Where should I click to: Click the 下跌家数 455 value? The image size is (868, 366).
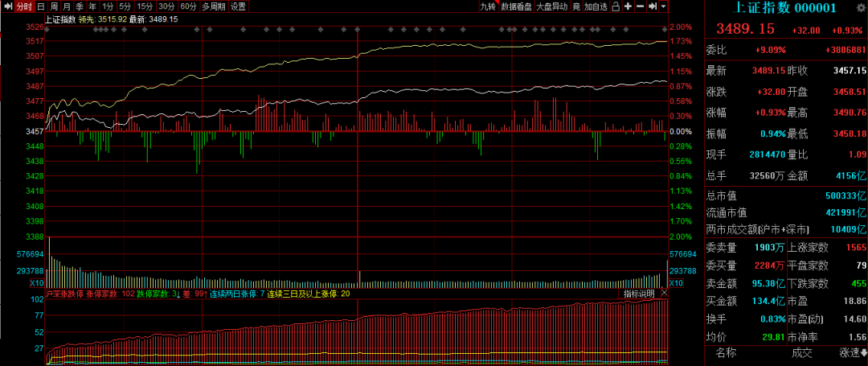(858, 283)
